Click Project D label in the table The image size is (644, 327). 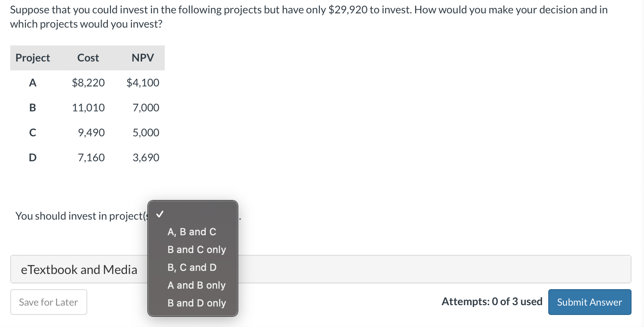(x=32, y=157)
